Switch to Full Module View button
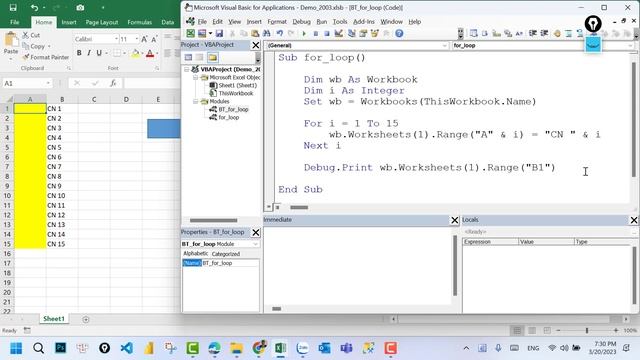 277,207
